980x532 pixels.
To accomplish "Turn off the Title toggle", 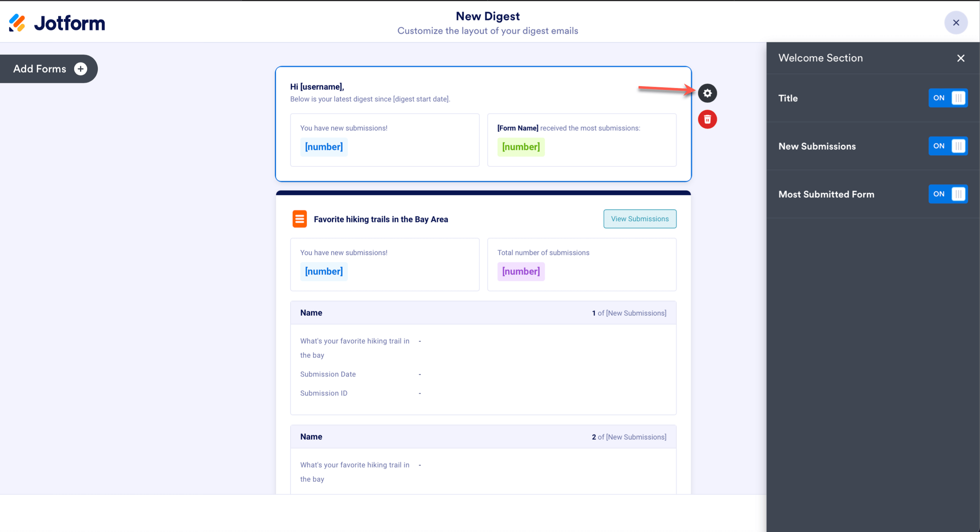I will coord(948,98).
